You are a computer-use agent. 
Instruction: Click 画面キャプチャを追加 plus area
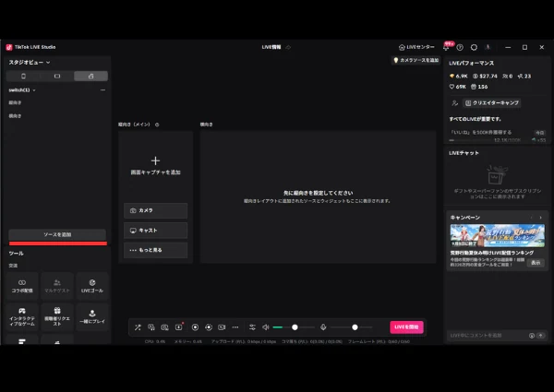(x=155, y=166)
